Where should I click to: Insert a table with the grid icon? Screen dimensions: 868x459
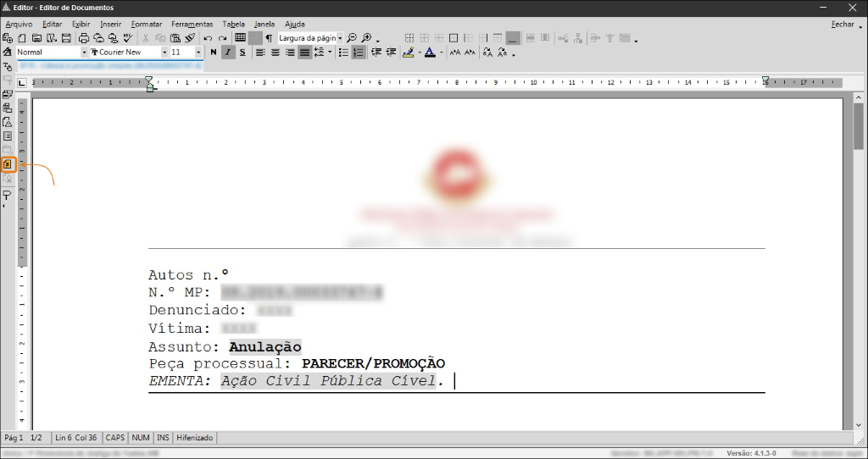pos(240,37)
